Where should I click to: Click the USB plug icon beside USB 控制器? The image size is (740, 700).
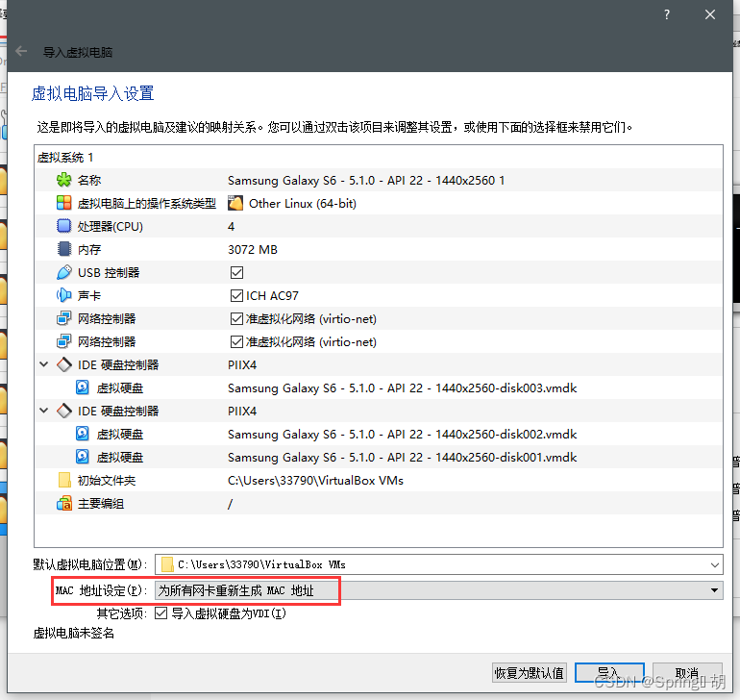63,272
